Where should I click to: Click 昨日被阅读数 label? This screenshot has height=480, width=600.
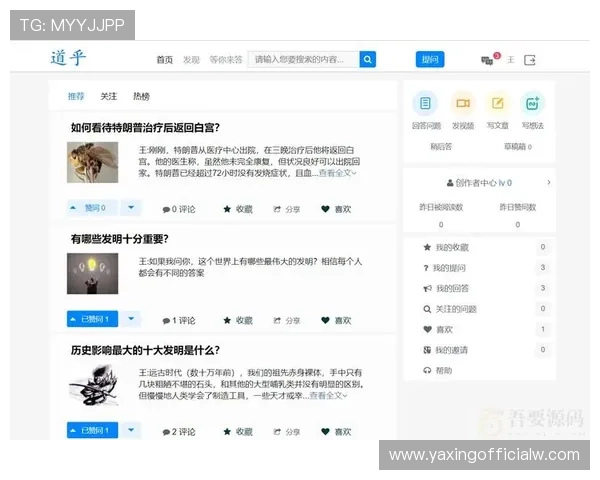441,207
